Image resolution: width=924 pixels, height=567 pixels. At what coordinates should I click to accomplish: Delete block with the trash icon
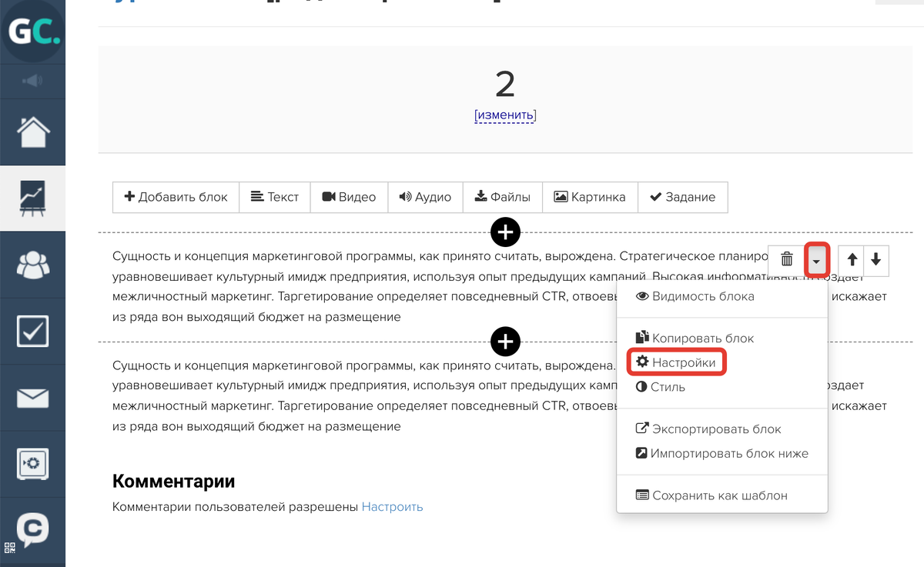[x=787, y=260]
